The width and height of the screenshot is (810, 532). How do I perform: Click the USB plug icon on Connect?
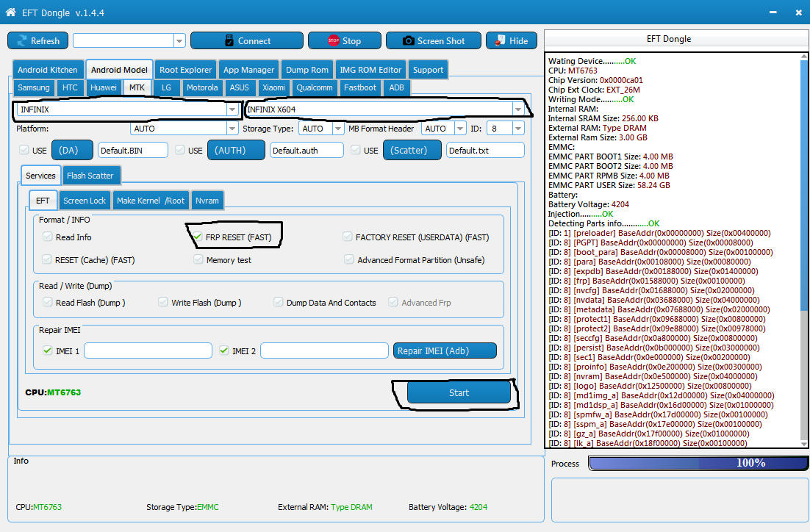pos(229,41)
